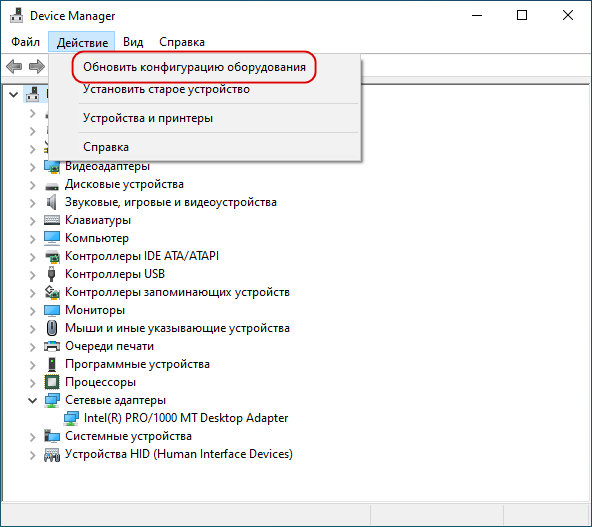Select the Системные устройства tree item
Screen dimensions: 592x527
(x=128, y=436)
